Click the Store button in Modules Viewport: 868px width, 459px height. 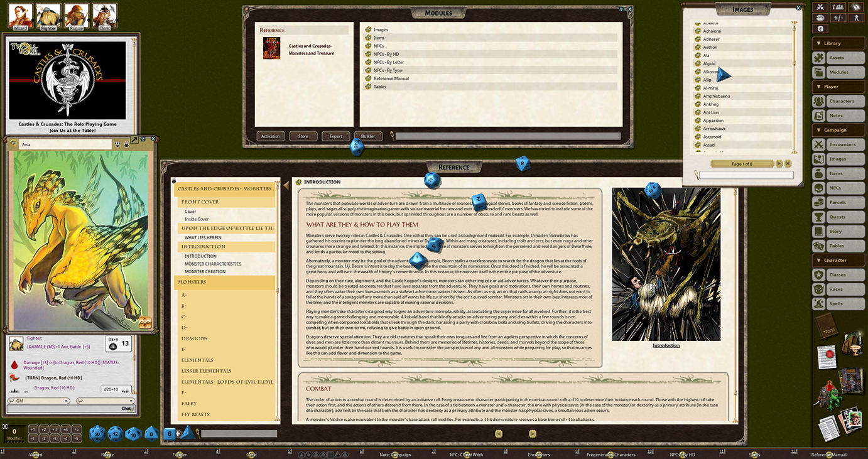pos(303,136)
